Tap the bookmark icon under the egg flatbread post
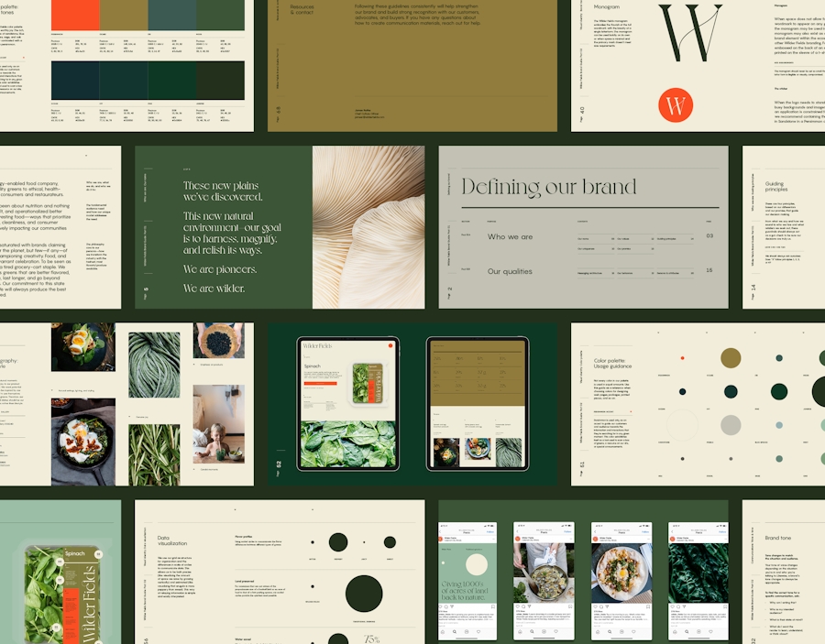 648,606
